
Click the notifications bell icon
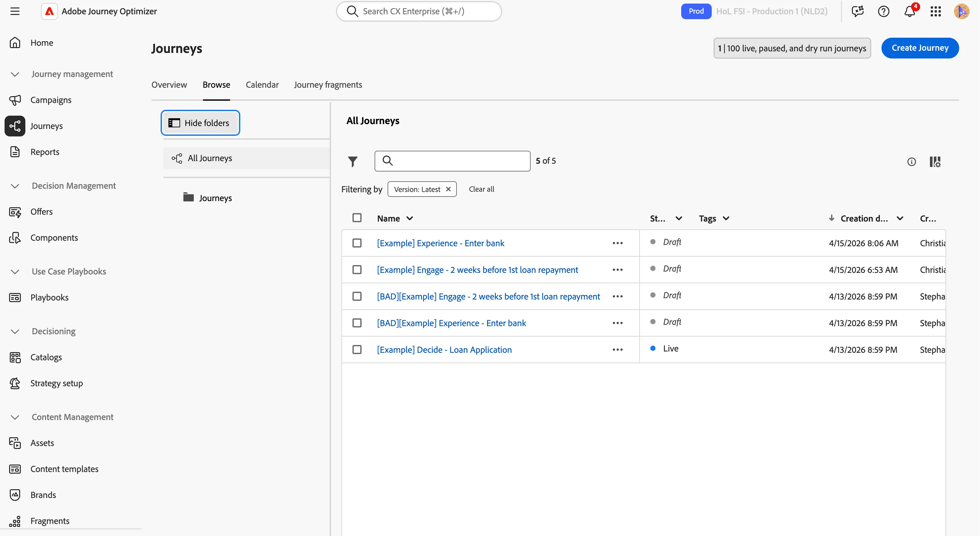tap(910, 11)
